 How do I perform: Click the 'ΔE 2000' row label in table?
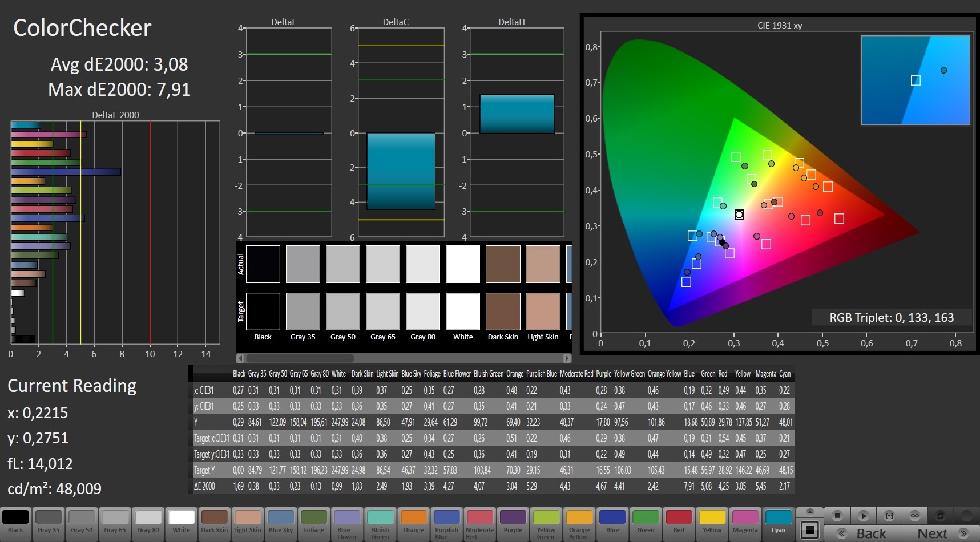204,486
